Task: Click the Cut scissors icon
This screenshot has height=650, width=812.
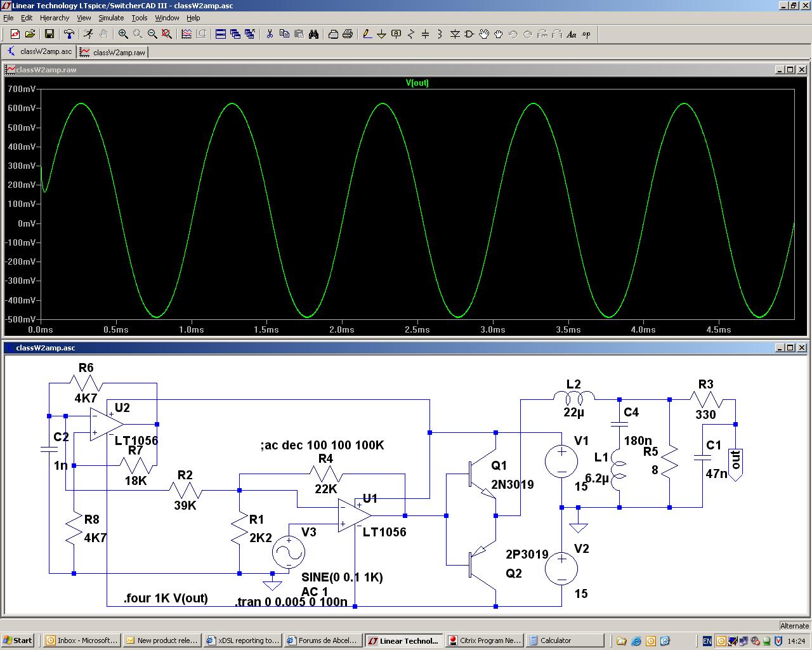Action: [x=270, y=34]
